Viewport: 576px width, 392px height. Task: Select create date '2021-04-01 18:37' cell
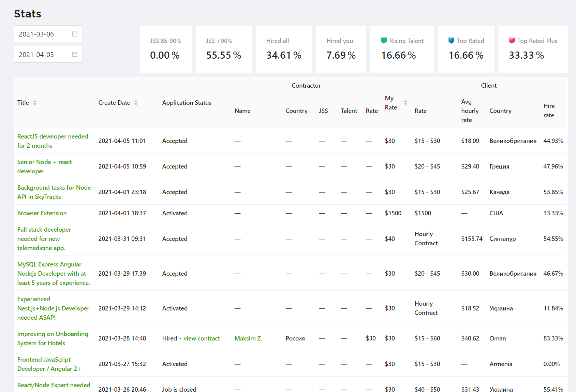pyautogui.click(x=122, y=213)
